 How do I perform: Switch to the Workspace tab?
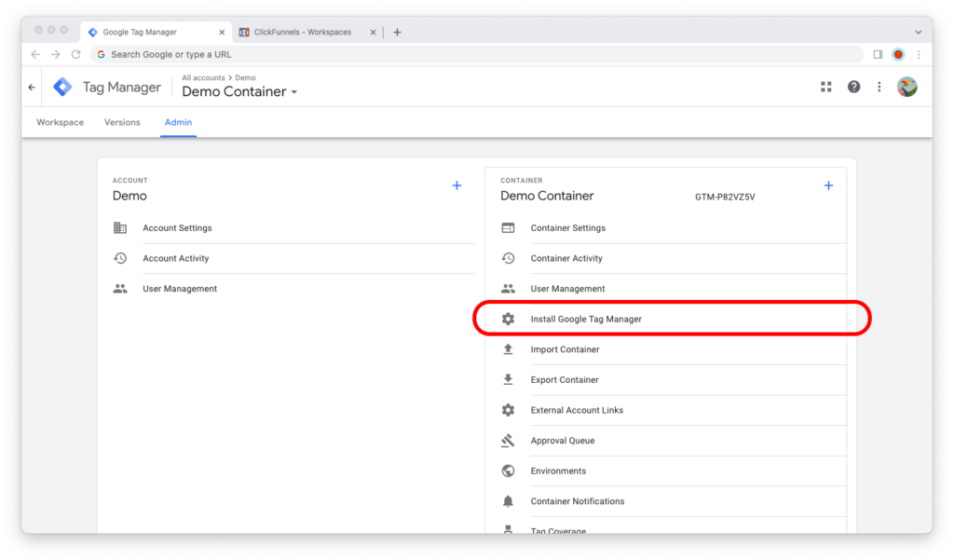pyautogui.click(x=61, y=122)
